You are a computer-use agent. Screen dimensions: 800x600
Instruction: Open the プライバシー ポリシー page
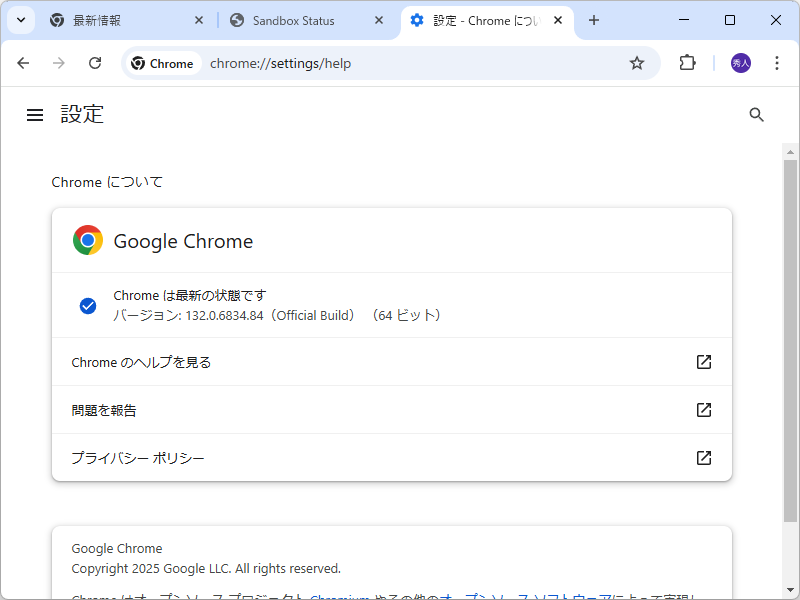(x=137, y=457)
